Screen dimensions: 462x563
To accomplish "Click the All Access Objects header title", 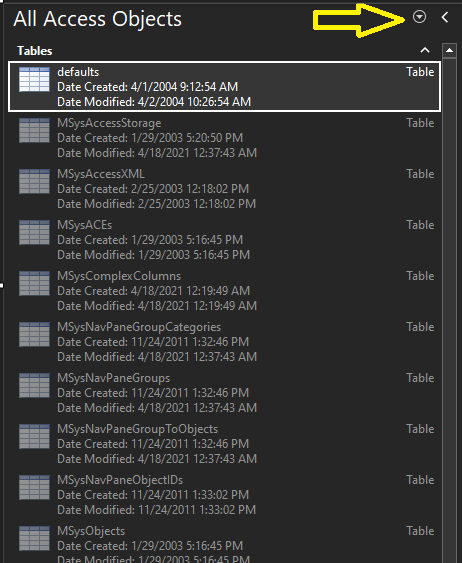I will 98,19.
